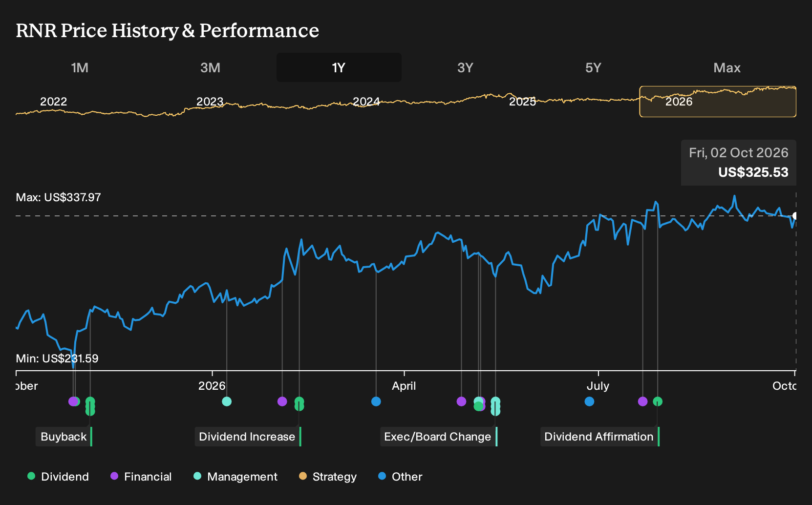Click purple Financial marker left of Dividend Increase marker
Image resolution: width=812 pixels, height=505 pixels.
click(282, 401)
